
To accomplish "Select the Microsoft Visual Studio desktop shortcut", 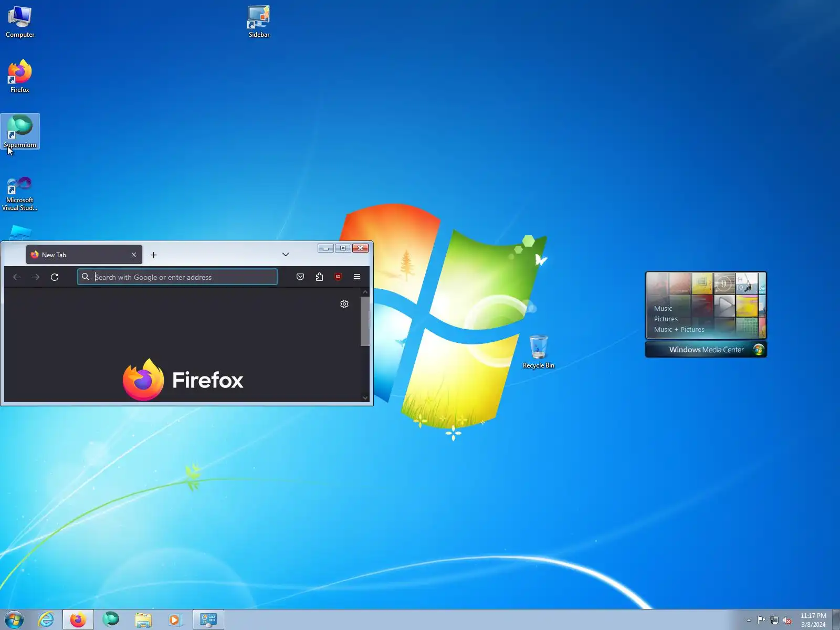I will click(x=20, y=194).
